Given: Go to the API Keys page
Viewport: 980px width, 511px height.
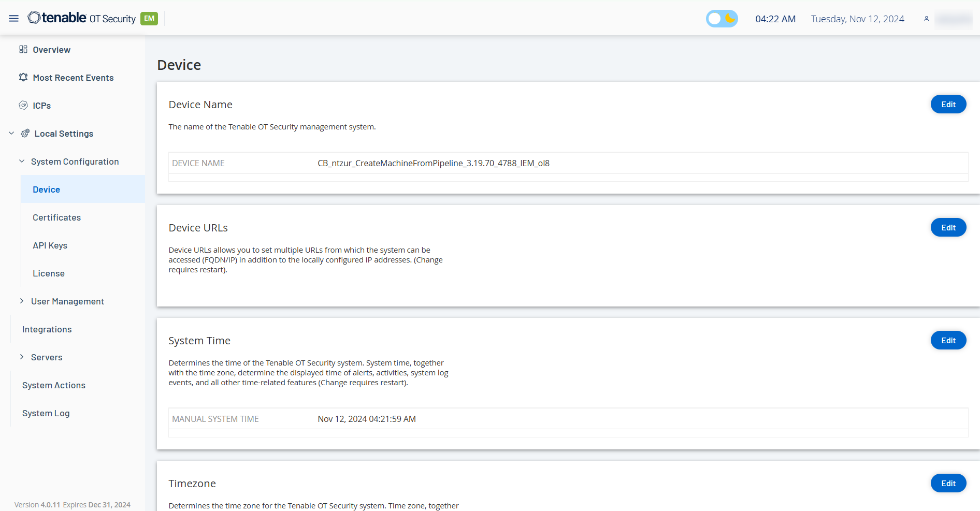Looking at the screenshot, I should (50, 245).
